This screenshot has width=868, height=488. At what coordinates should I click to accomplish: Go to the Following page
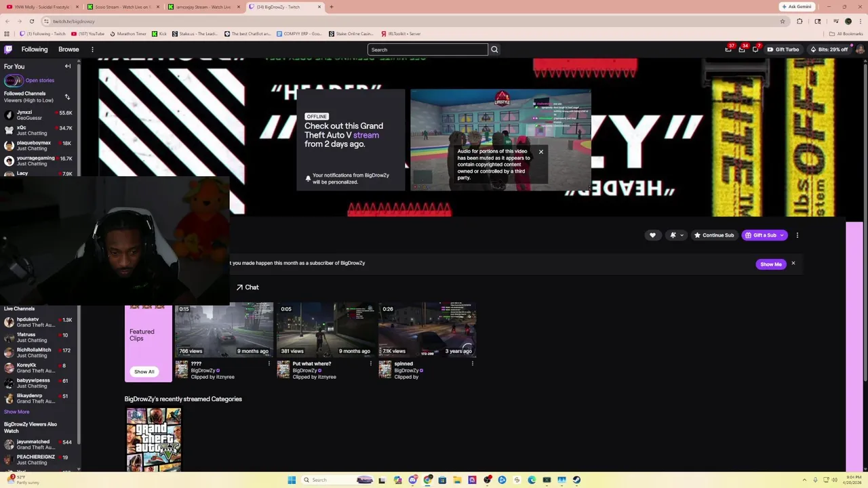click(x=35, y=49)
